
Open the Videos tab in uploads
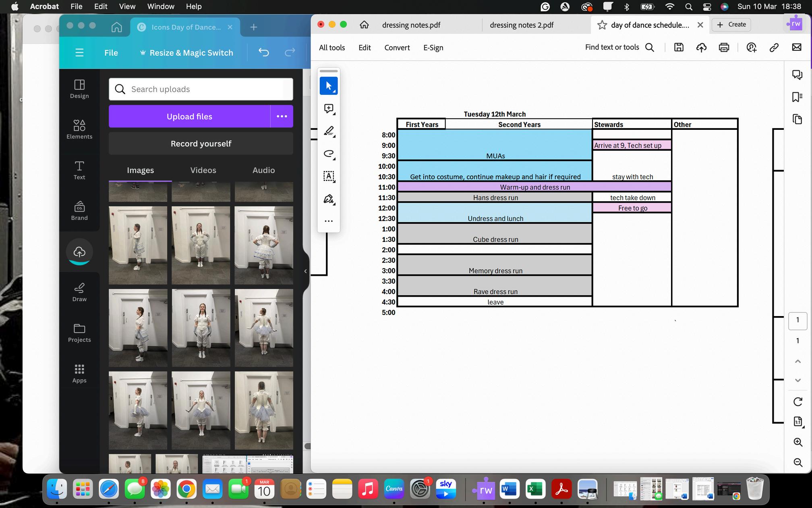[x=203, y=170]
